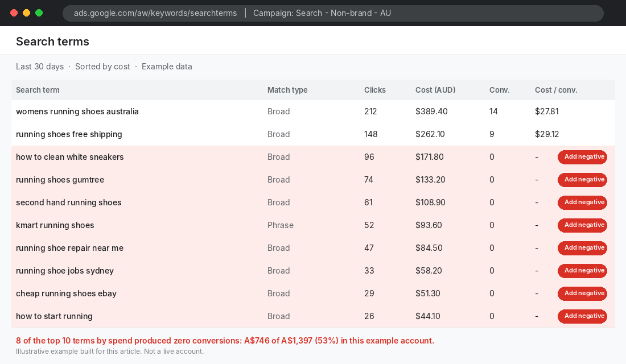Sort by the Clicks column header
Screen dimensions: 626x364
coord(375,90)
